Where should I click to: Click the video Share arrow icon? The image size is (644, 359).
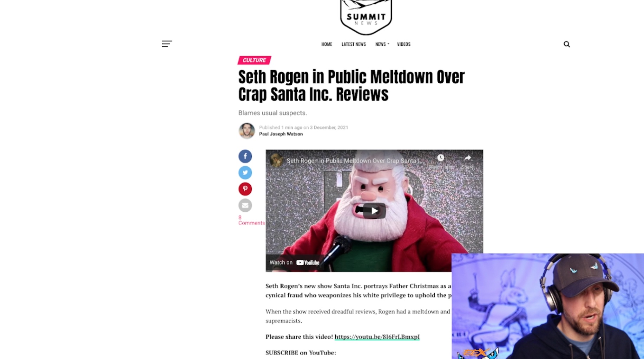[467, 158]
